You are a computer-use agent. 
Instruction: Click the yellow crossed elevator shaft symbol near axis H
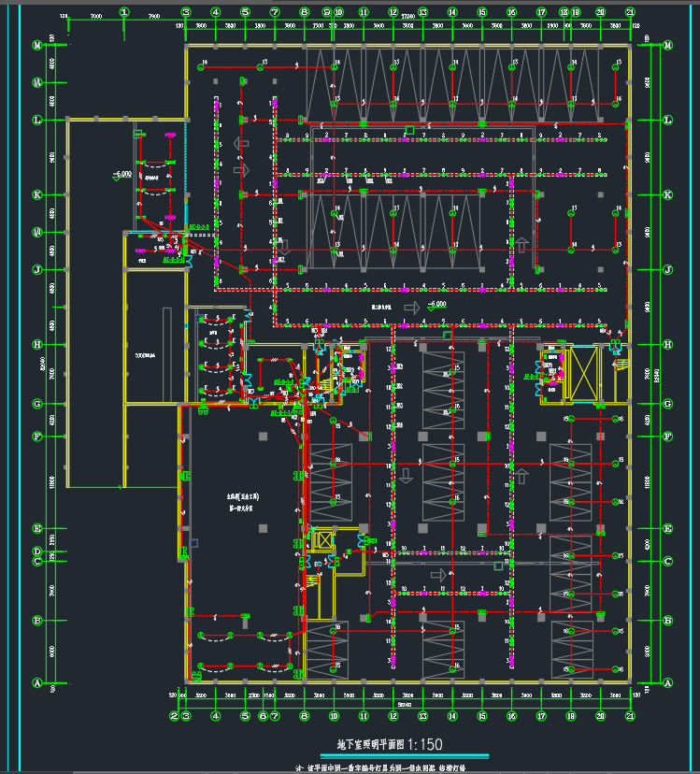584,372
